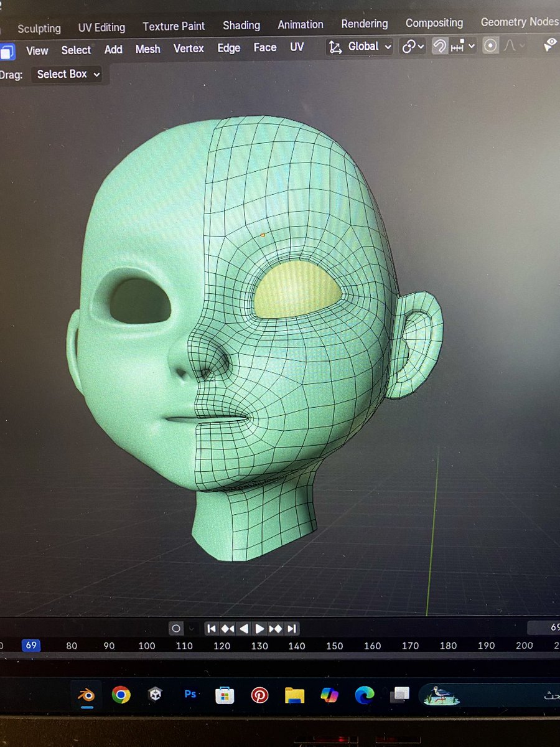Open the UV menu in header
This screenshot has width=560, height=747.
(297, 47)
